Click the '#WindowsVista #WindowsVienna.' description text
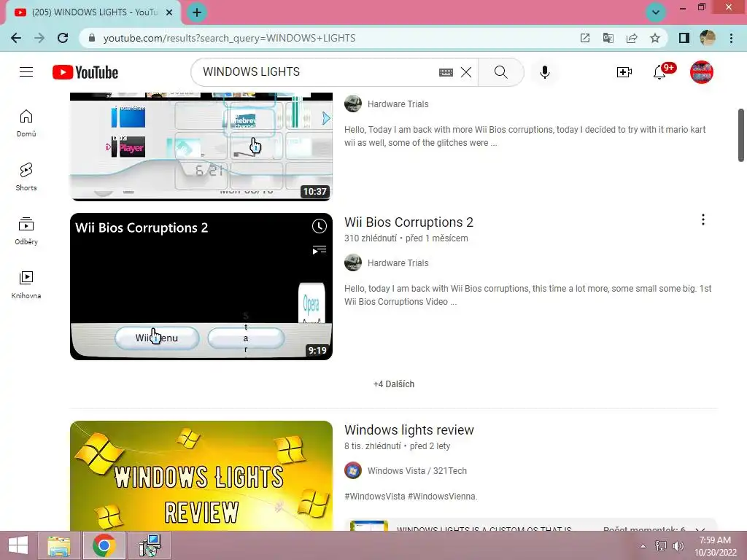This screenshot has width=747, height=560. [411, 496]
